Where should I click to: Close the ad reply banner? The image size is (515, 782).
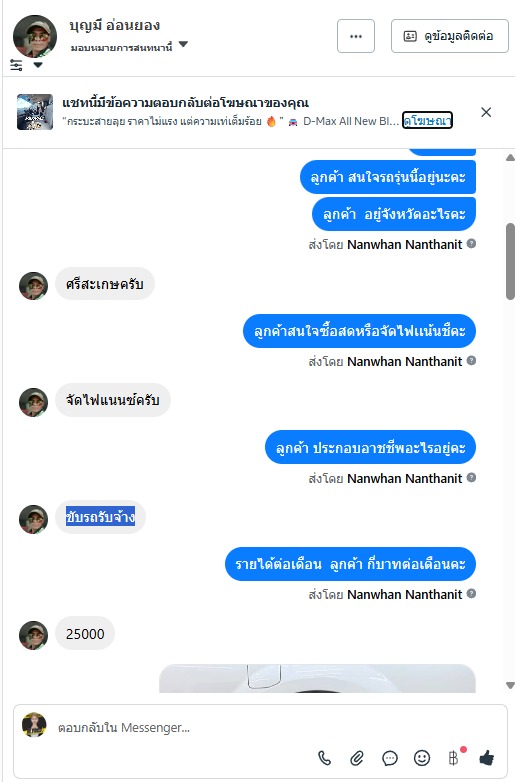pyautogui.click(x=486, y=112)
